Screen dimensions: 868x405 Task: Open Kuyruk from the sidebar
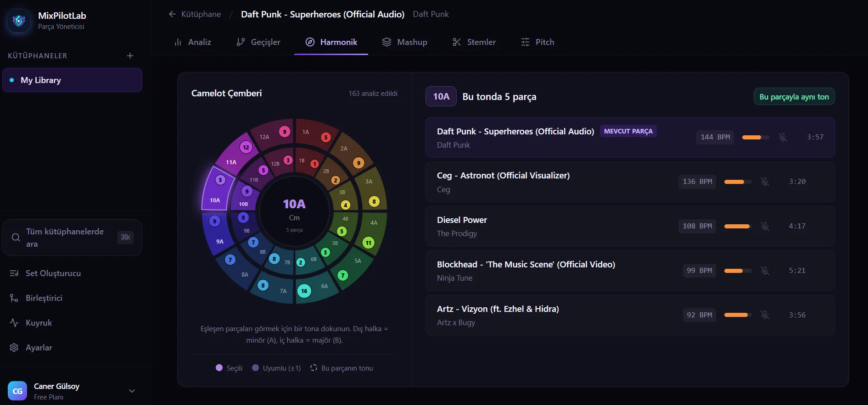click(39, 323)
